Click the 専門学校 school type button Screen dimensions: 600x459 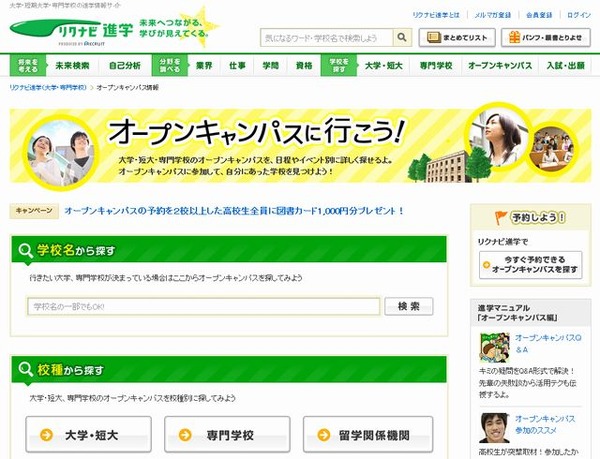[x=227, y=435]
